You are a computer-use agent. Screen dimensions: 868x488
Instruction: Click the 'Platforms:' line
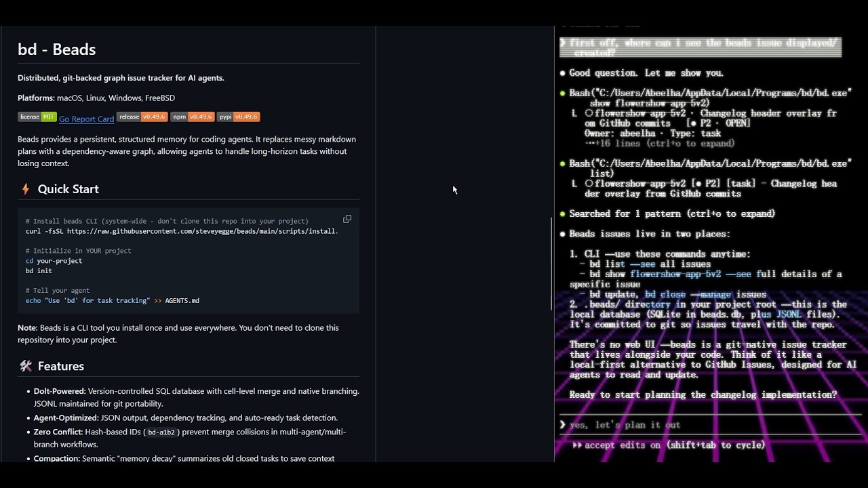pyautogui.click(x=96, y=98)
